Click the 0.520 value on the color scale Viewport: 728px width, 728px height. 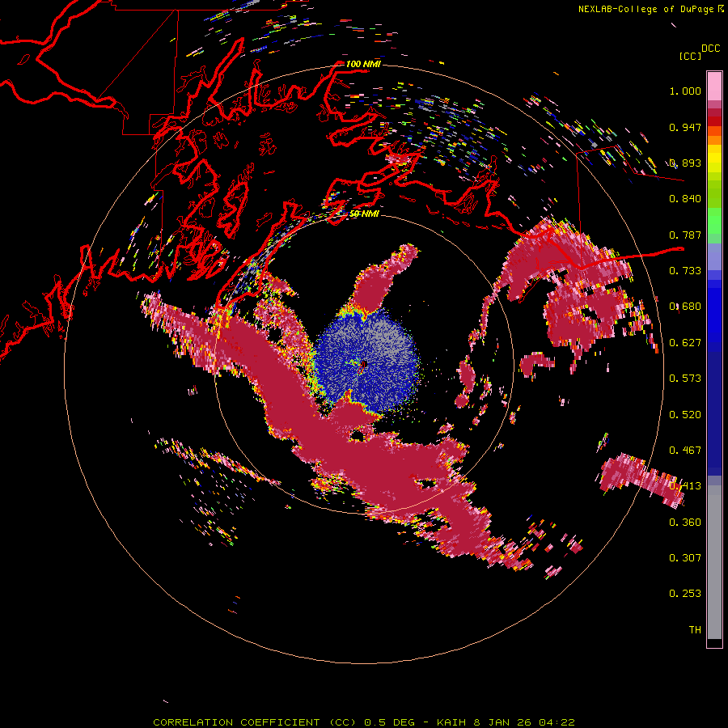click(x=685, y=414)
